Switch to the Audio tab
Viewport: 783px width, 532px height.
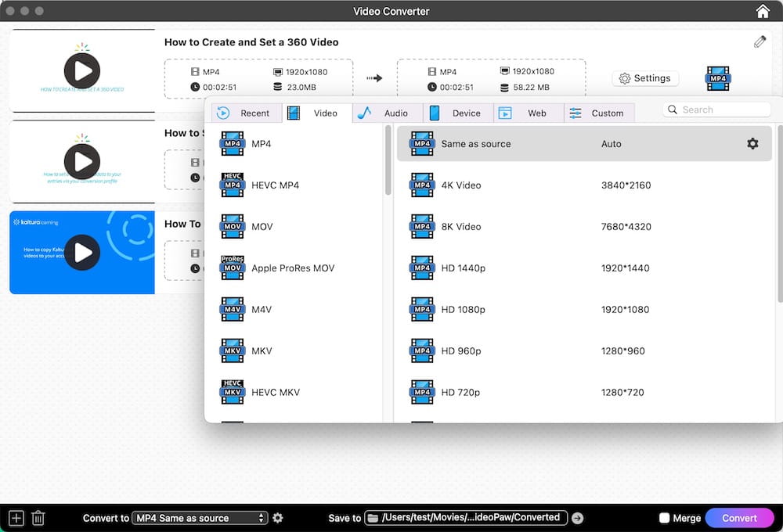click(x=387, y=113)
